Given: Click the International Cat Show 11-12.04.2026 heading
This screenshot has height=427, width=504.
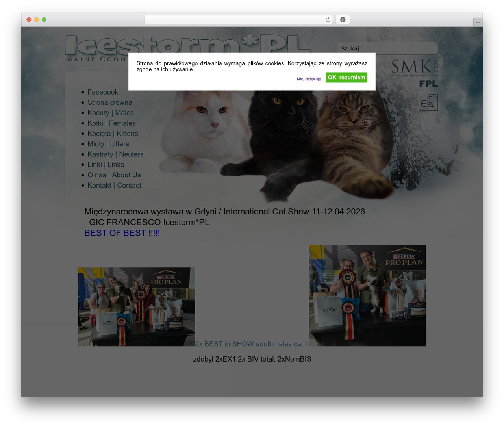Looking at the screenshot, I should 224,212.
